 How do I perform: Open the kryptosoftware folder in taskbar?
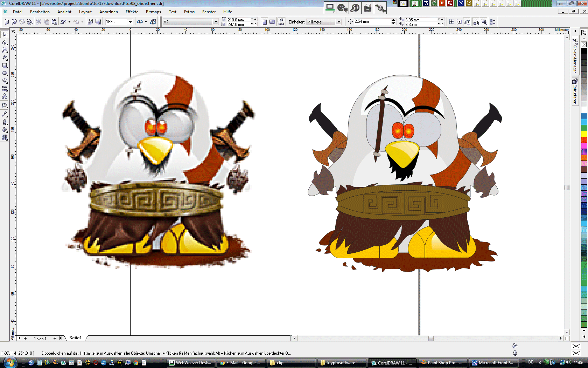(x=341, y=363)
